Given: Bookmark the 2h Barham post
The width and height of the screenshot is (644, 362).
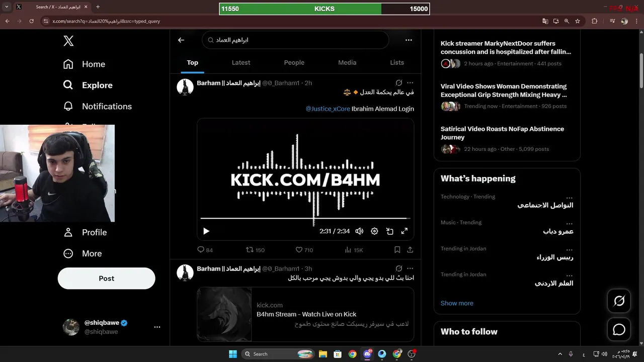Looking at the screenshot, I should [x=397, y=250].
